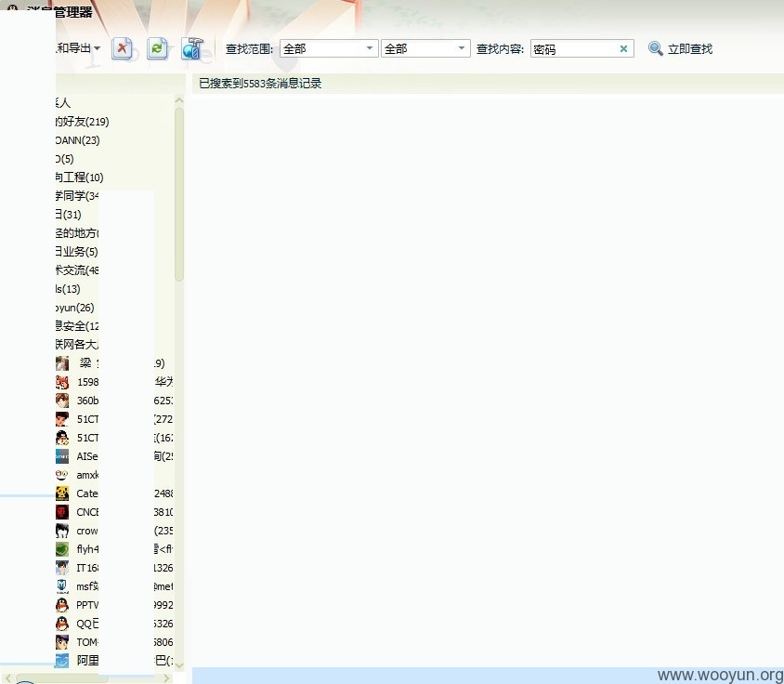Click the avatar beside contact crow
Image resolution: width=784 pixels, height=684 pixels.
click(x=62, y=531)
